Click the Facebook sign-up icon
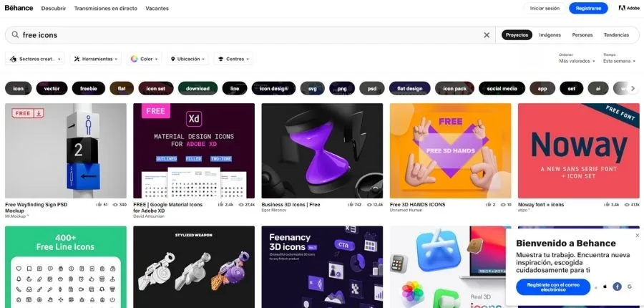 click(617, 287)
